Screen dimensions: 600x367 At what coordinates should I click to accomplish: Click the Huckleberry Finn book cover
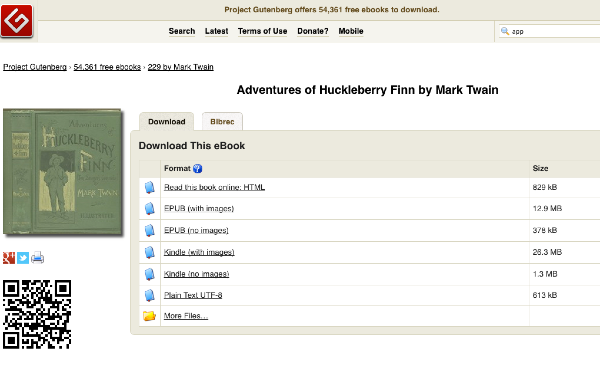pos(63,171)
